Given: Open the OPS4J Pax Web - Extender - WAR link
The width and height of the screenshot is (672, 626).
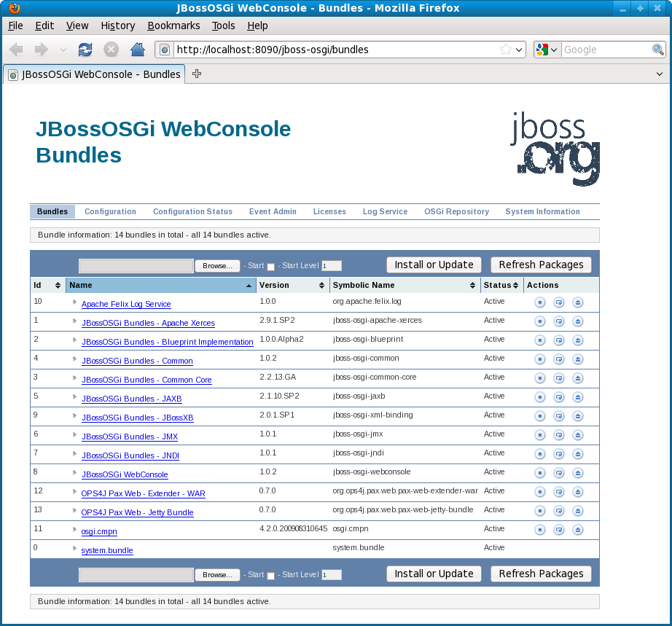Looking at the screenshot, I should click(x=143, y=493).
